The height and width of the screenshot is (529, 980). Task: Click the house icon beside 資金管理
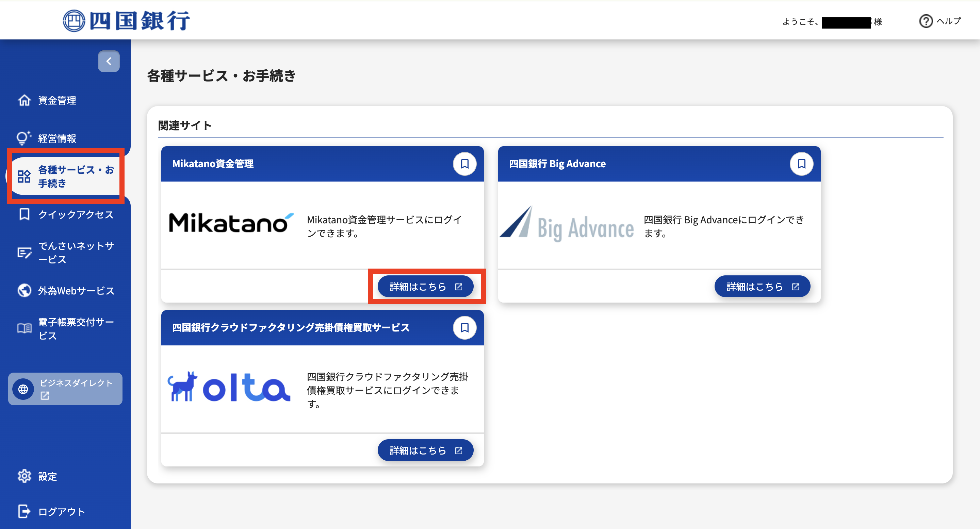(24, 100)
